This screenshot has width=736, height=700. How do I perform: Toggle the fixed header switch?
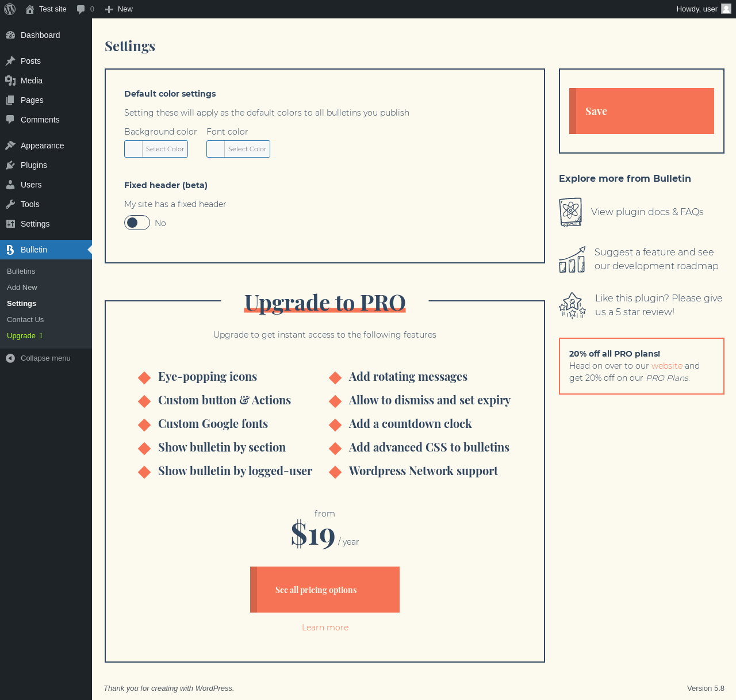(x=137, y=223)
